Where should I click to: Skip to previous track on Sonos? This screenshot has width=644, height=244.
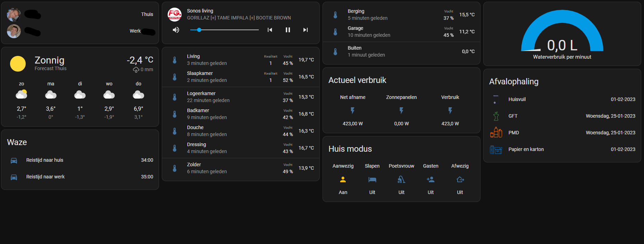point(270,30)
